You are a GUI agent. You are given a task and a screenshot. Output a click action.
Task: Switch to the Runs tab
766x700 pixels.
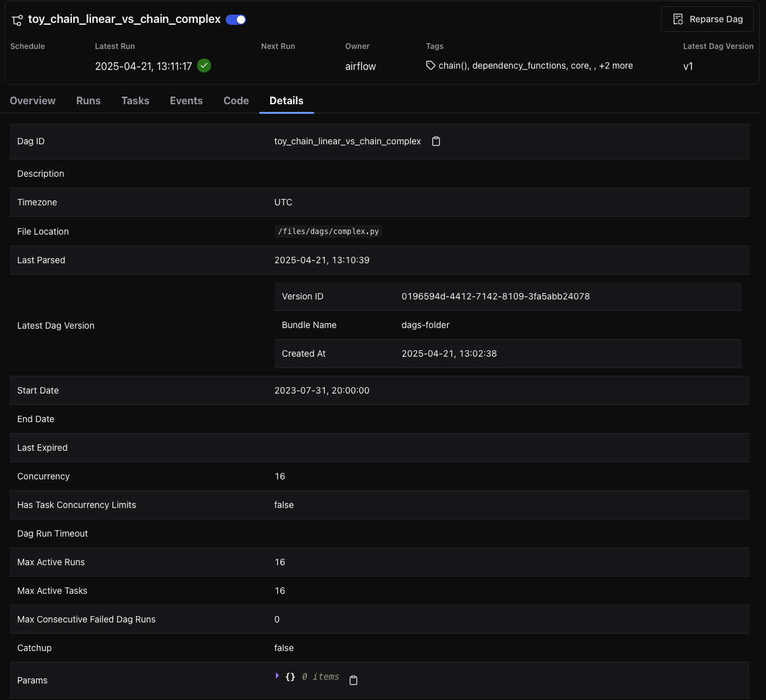point(88,100)
